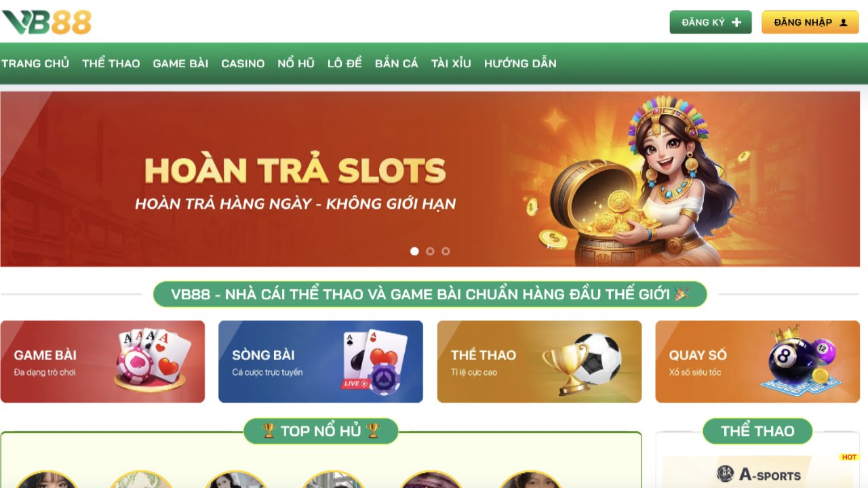
Task: Open the Trang Chủ menu item
Action: tap(35, 63)
